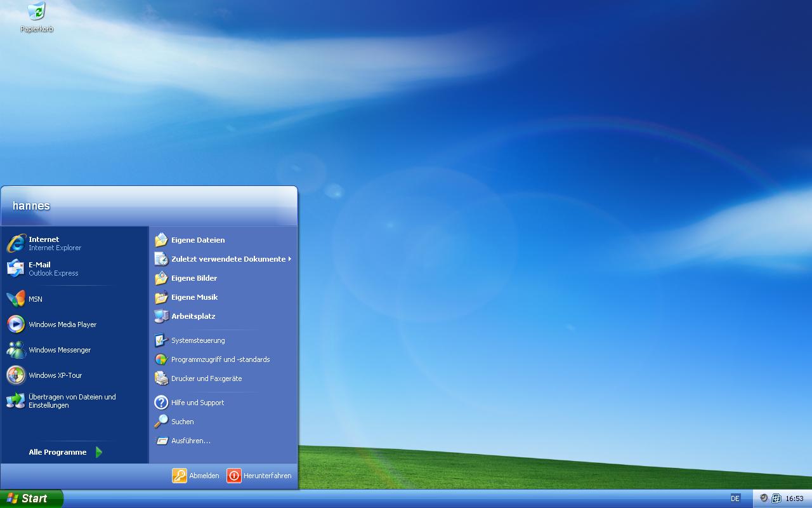
Task: Expand Alle Programme submenu
Action: (x=65, y=452)
